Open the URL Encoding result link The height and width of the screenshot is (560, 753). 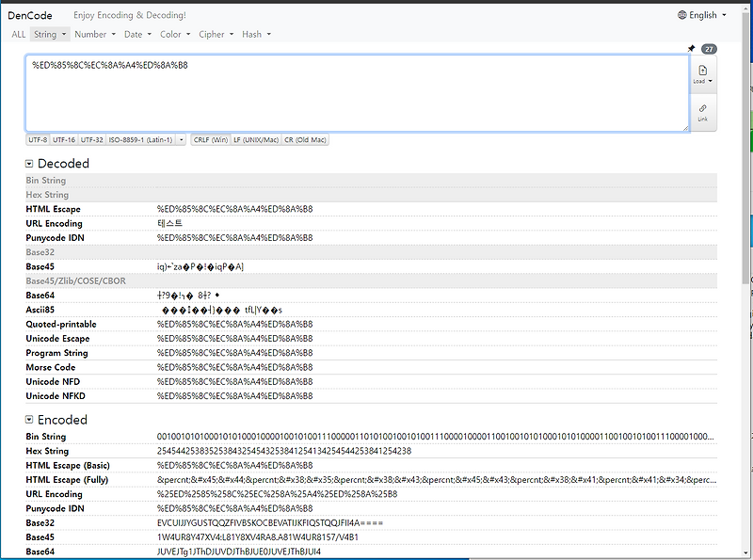click(x=55, y=223)
